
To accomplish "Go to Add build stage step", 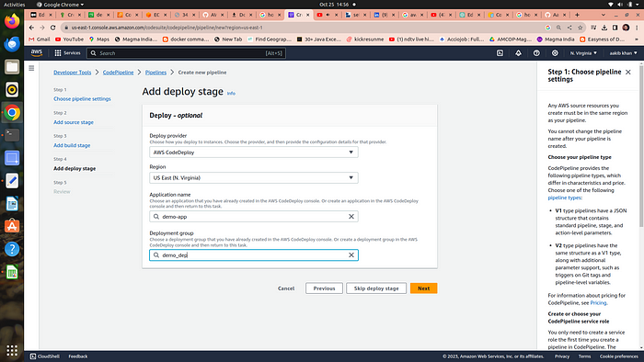I will coord(72,145).
